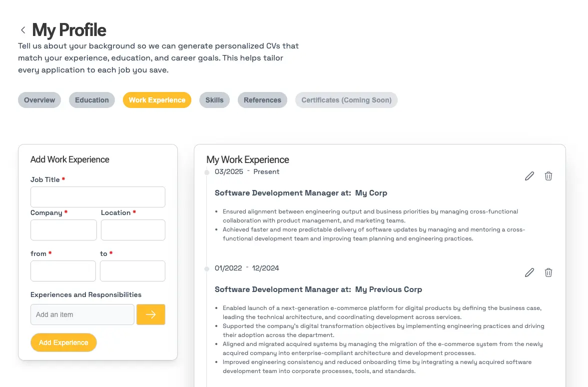The image size is (588, 387).
Task: Open the 'to' date field
Action: tap(132, 271)
